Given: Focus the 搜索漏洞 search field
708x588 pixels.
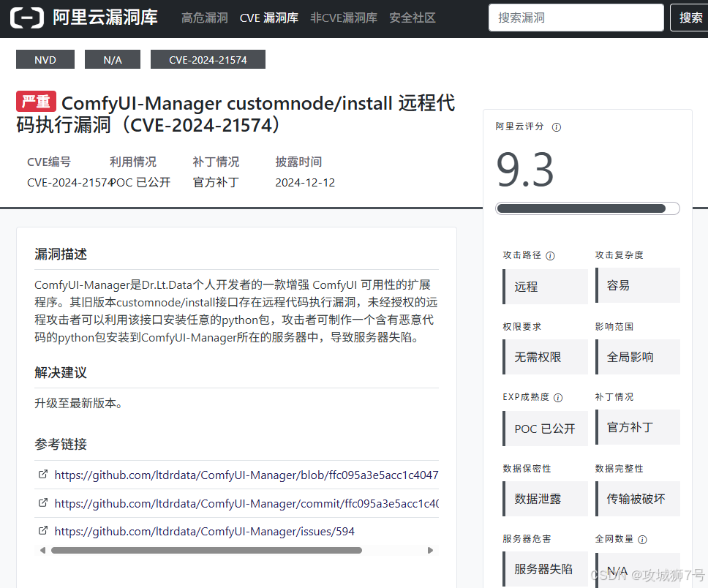Looking at the screenshot, I should (576, 18).
